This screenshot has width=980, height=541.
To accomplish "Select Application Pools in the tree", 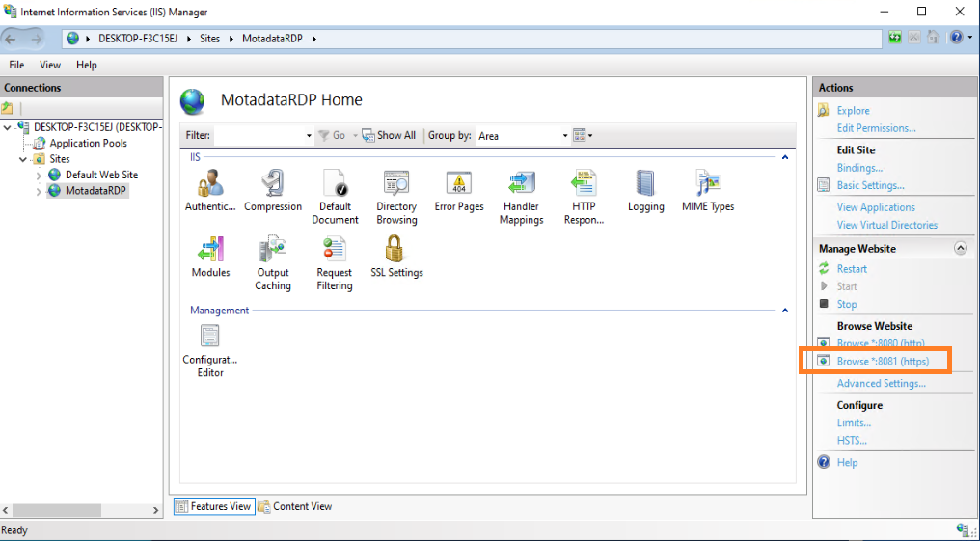I will click(x=88, y=143).
